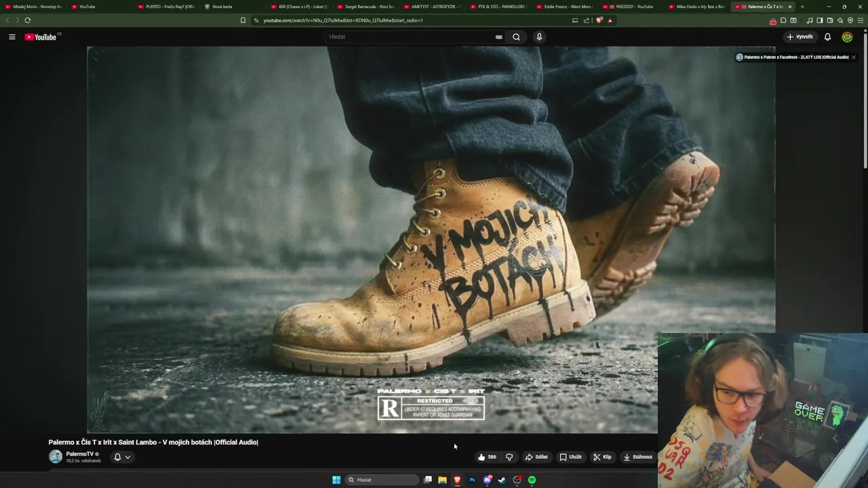Click the video player artwork area
Image resolution: width=868 pixels, height=488 pixels.
431,239
